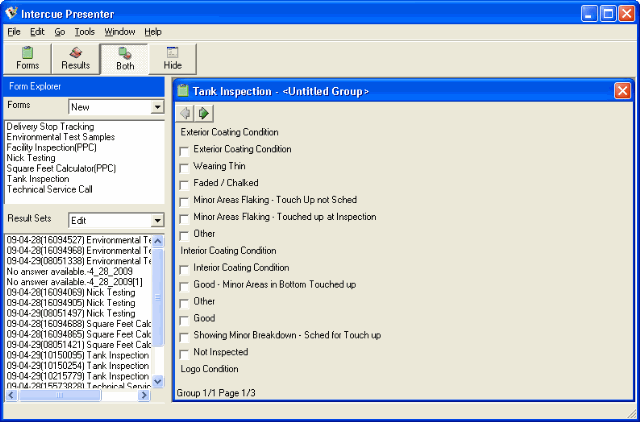Check Minor Areas Flaking - Touch Up not Sched
640x422 pixels.
click(x=184, y=202)
